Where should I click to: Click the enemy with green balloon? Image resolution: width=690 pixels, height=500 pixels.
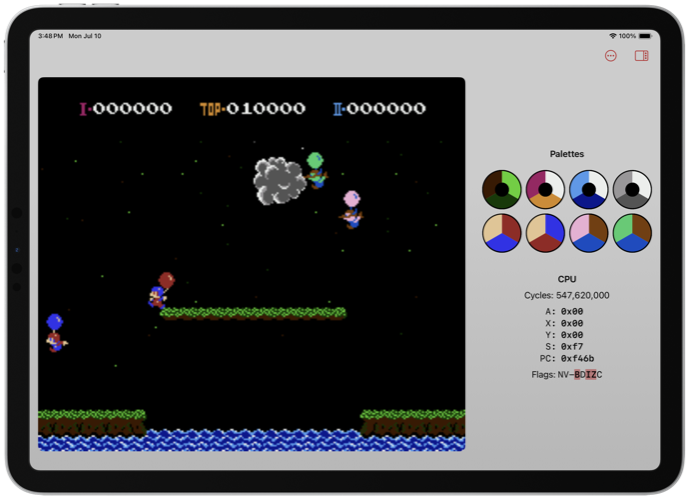pos(316,170)
